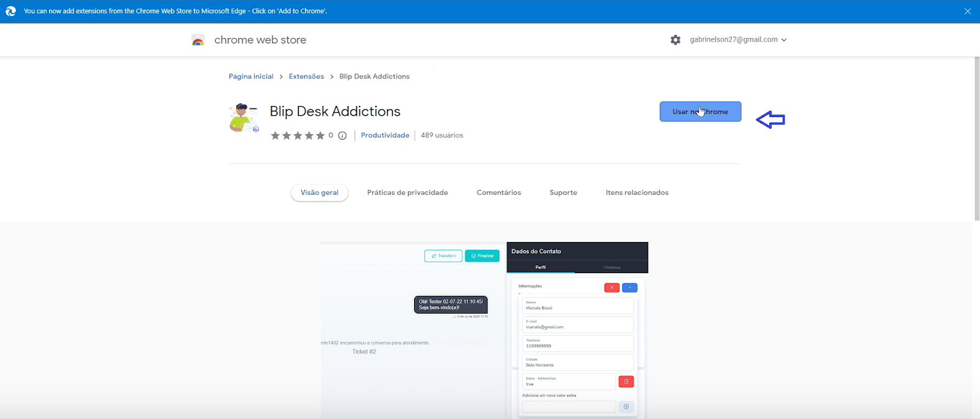Click red X button in preview Informações
This screenshot has width=980, height=419.
[x=612, y=288]
